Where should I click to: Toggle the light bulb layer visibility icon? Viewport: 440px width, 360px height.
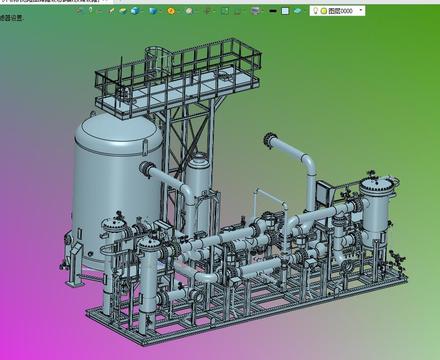(x=316, y=11)
